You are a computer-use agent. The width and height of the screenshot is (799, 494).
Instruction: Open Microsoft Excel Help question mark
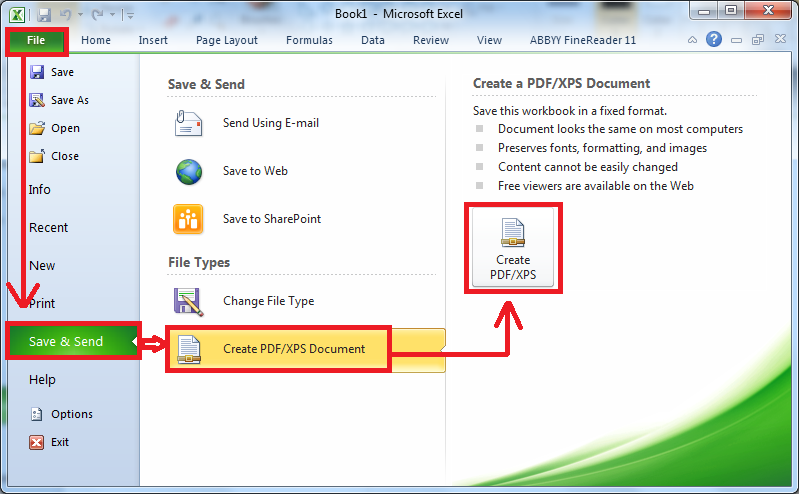click(714, 39)
